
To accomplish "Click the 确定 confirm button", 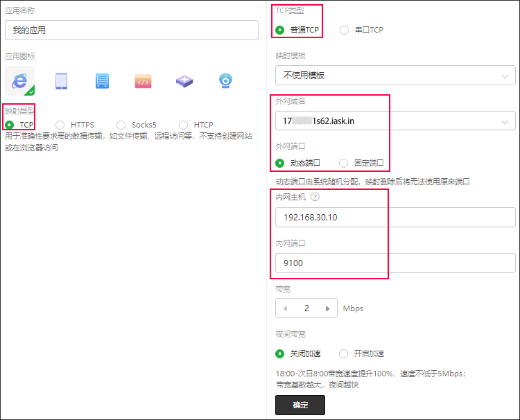I will pyautogui.click(x=300, y=405).
